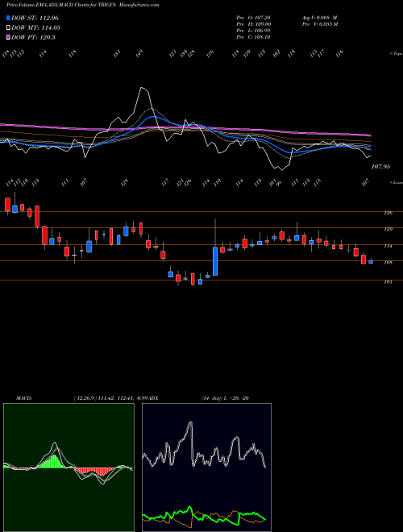The width and height of the screenshot is (403, 532).
Task: Click the 101 price axis label
Action: [x=388, y=281]
